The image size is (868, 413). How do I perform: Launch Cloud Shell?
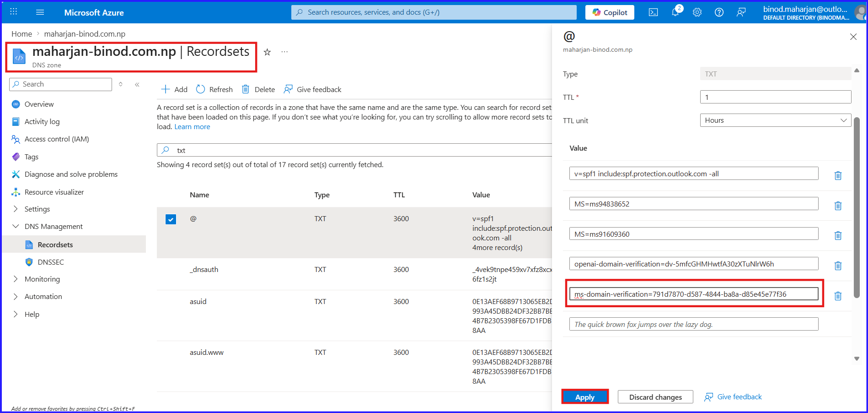653,12
